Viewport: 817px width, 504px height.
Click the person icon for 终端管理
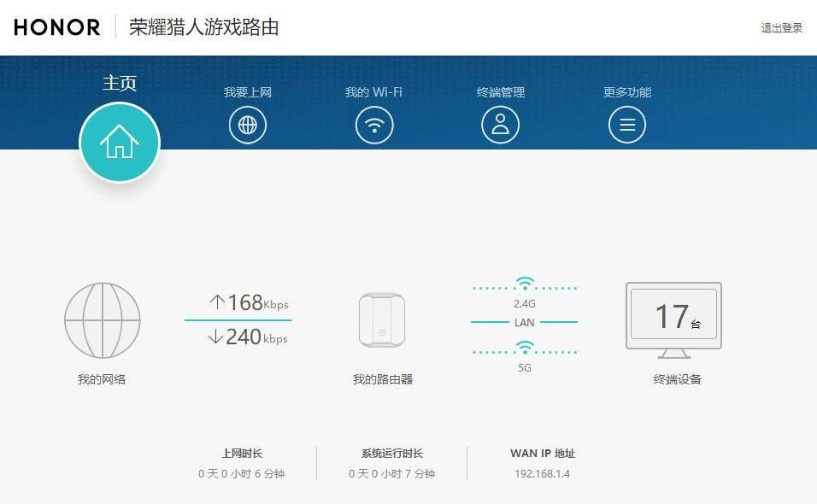[500, 125]
